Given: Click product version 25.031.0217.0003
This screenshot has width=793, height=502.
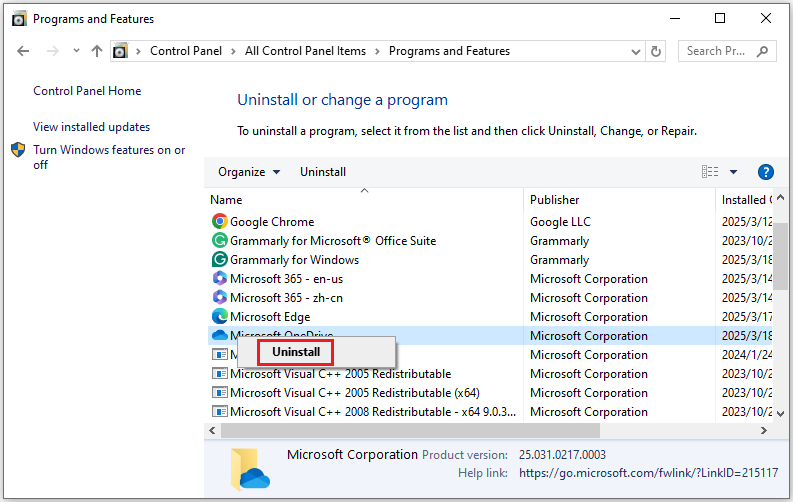Looking at the screenshot, I should [562, 455].
